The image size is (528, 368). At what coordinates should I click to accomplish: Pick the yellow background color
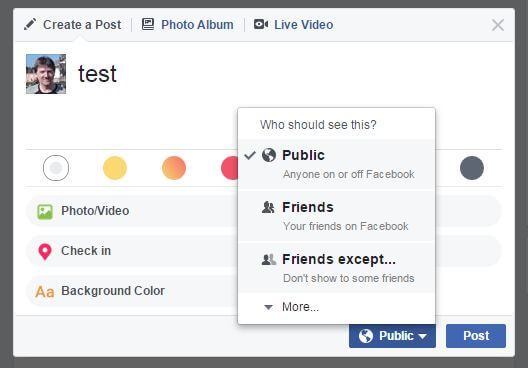coord(115,168)
